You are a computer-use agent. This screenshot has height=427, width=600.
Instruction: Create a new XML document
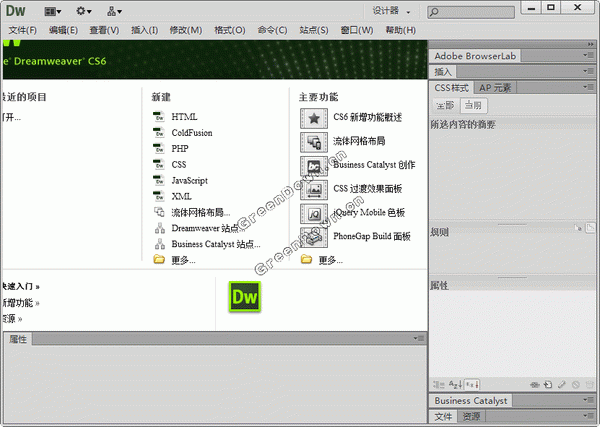pyautogui.click(x=181, y=196)
